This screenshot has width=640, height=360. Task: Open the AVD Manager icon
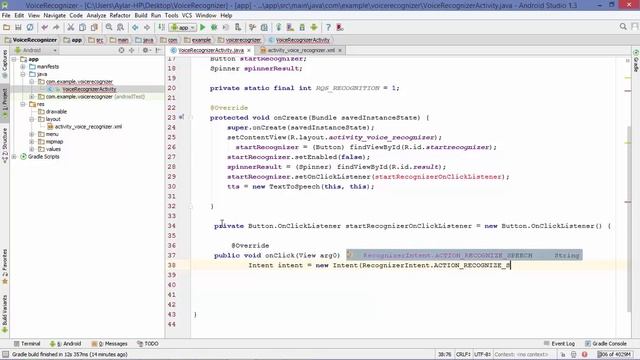tap(290, 27)
